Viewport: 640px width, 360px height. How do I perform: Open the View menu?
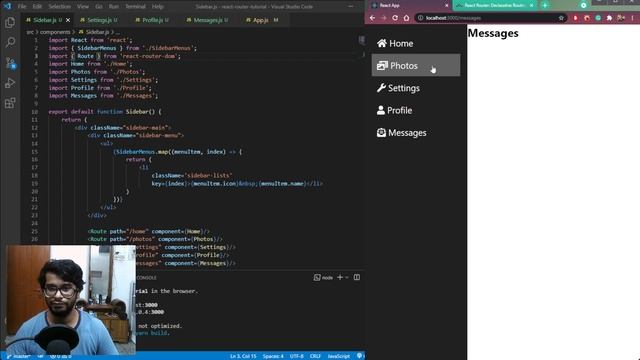83,7
